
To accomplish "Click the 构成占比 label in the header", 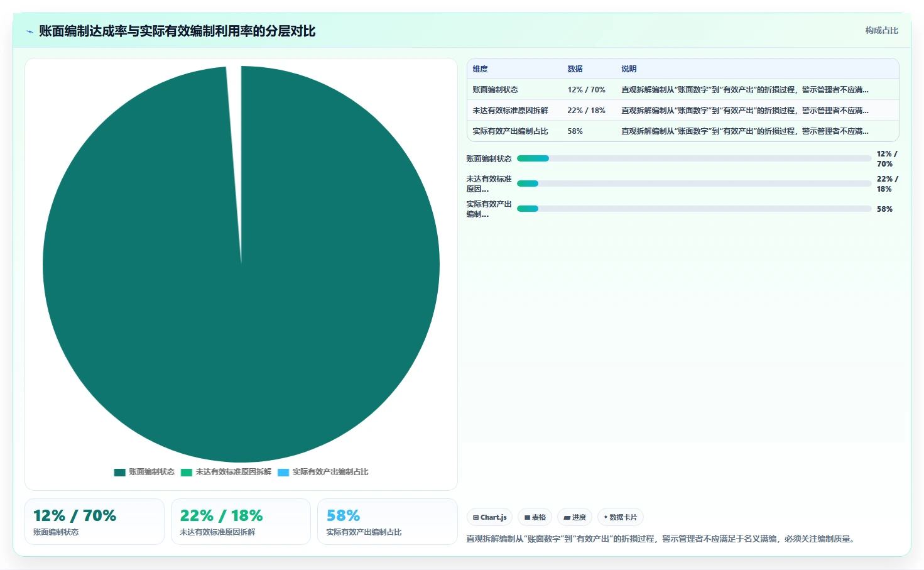I will [881, 30].
